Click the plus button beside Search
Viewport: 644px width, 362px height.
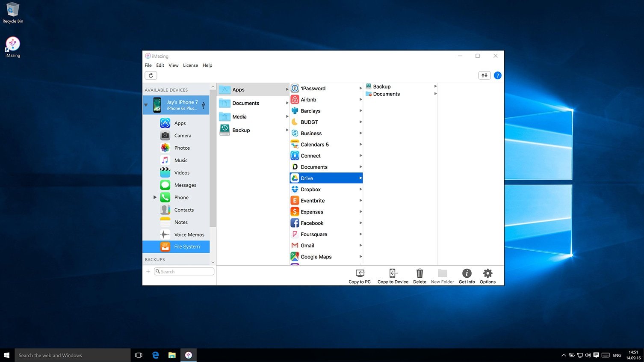[x=148, y=272]
